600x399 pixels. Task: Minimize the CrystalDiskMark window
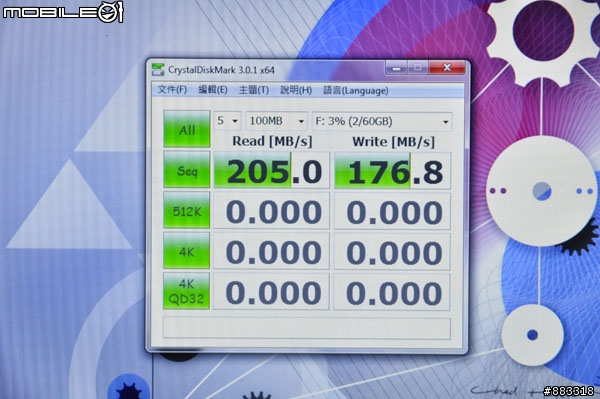396,68
